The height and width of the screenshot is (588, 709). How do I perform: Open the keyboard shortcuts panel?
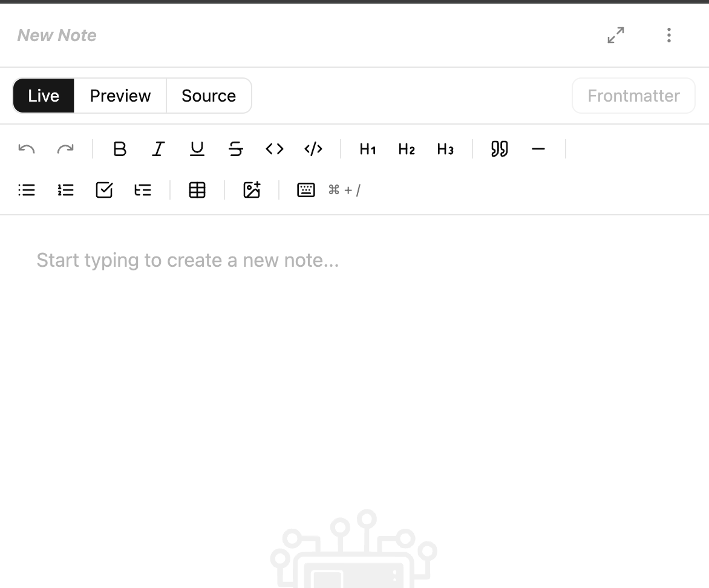(x=306, y=189)
